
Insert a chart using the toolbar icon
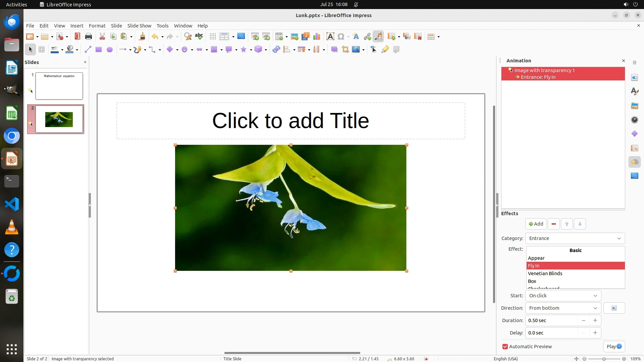tap(316, 37)
